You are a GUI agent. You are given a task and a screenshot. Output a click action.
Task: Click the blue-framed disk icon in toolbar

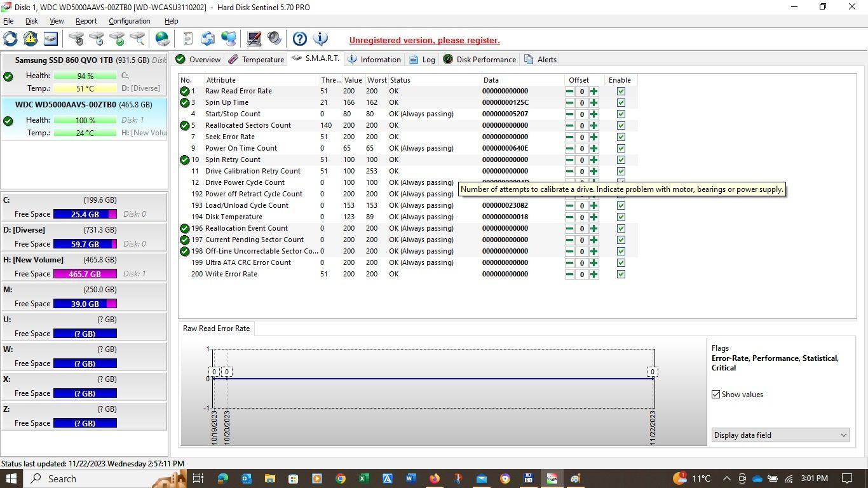tap(51, 39)
